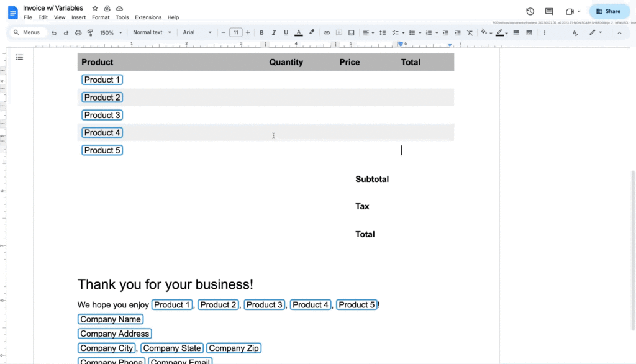636x364 pixels.
Task: Open line and paragraph spacing
Action: (382, 32)
